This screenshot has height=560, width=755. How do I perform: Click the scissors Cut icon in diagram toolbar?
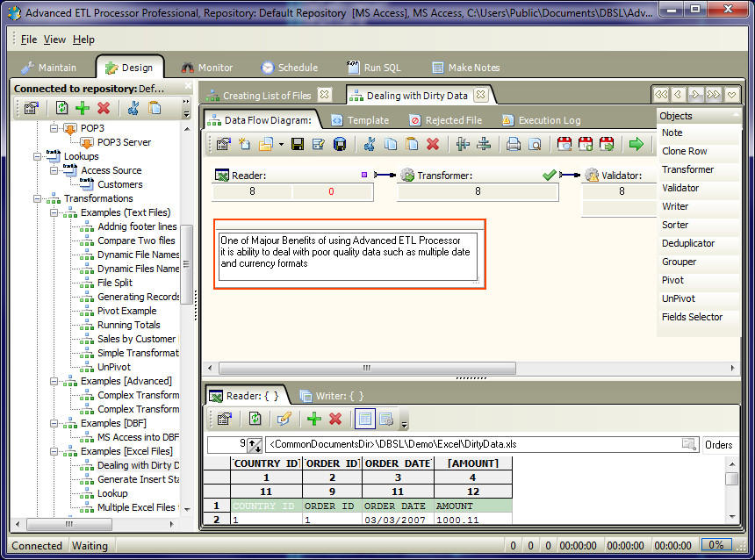coord(370,144)
